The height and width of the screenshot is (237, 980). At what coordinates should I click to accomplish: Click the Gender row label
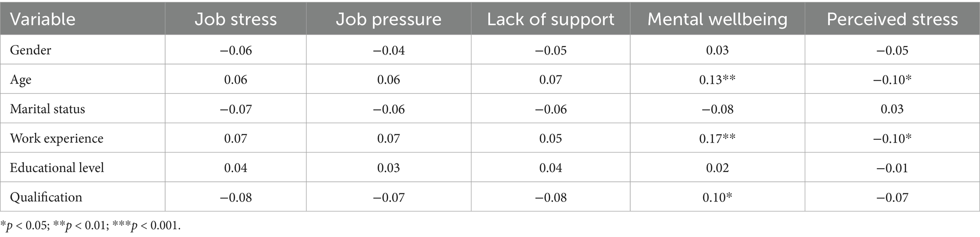31,50
